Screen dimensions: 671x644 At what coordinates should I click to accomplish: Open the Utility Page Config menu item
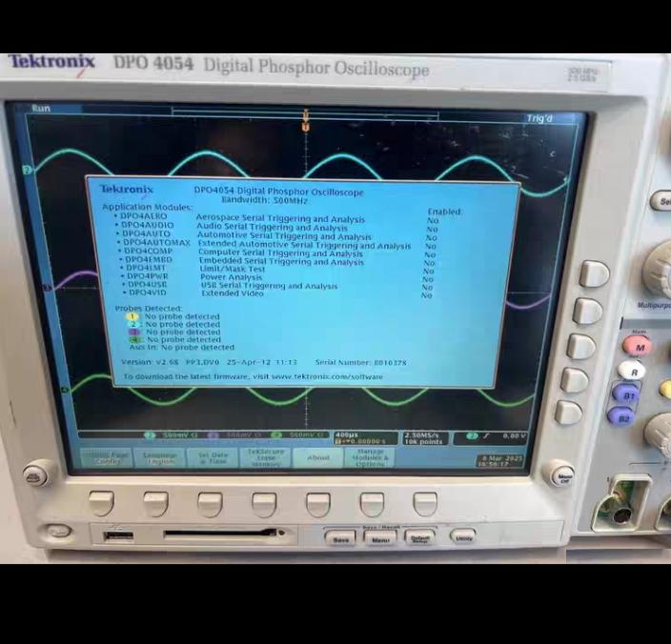tap(107, 458)
